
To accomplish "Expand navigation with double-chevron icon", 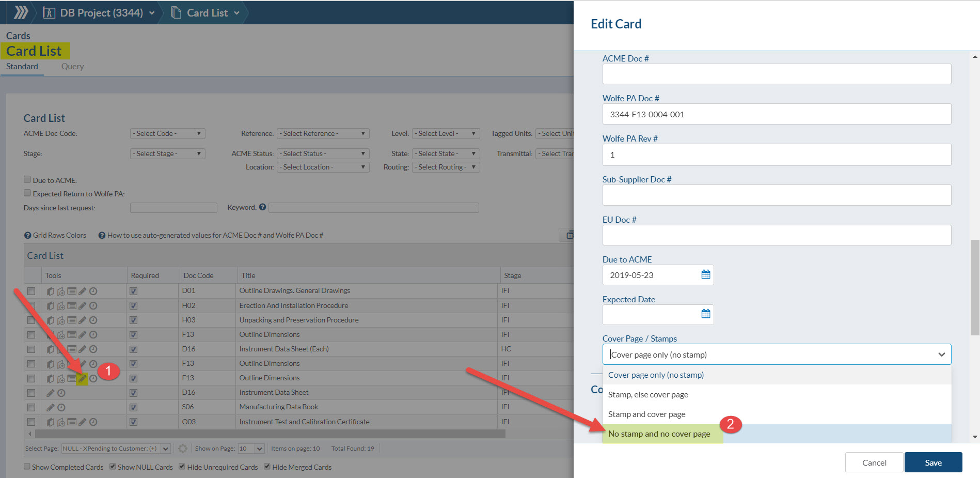I will point(21,12).
